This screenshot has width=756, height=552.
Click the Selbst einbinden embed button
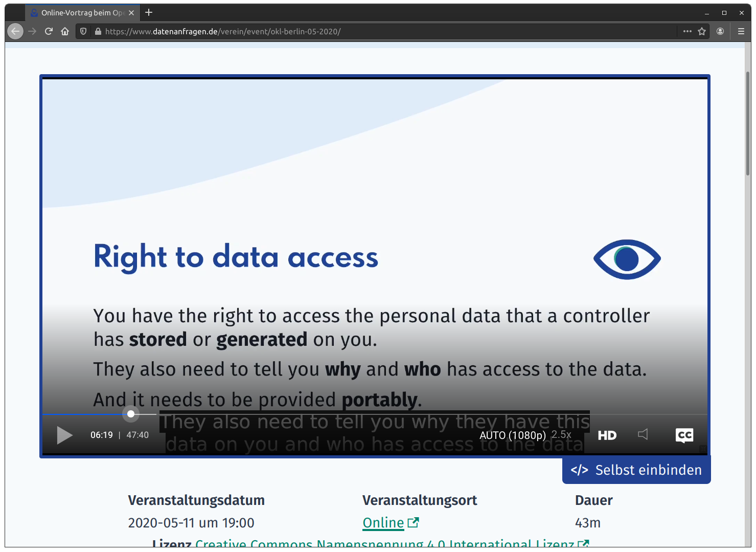[x=636, y=470]
